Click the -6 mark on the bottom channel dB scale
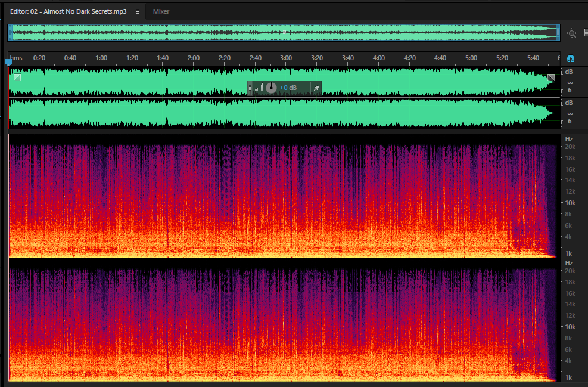 click(569, 121)
